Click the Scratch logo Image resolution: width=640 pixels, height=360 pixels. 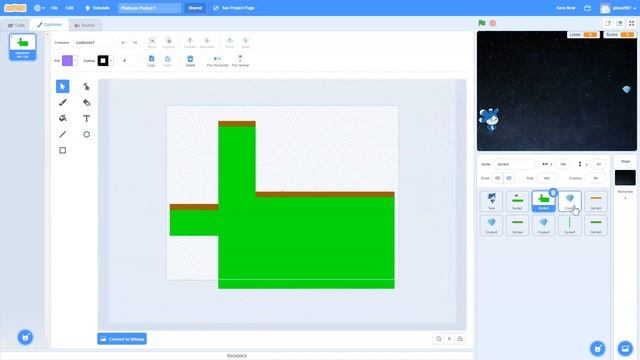coord(15,8)
